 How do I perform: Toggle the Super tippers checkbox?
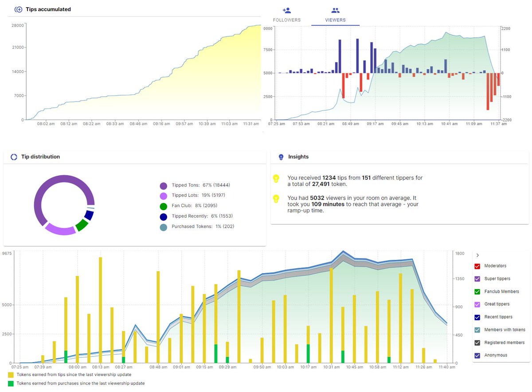click(x=477, y=279)
